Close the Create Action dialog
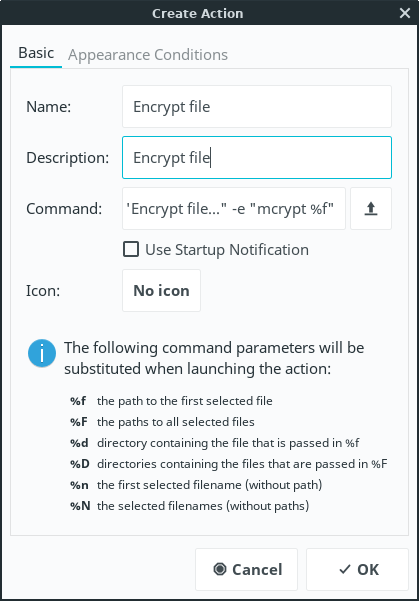This screenshot has height=601, width=419. tap(405, 13)
